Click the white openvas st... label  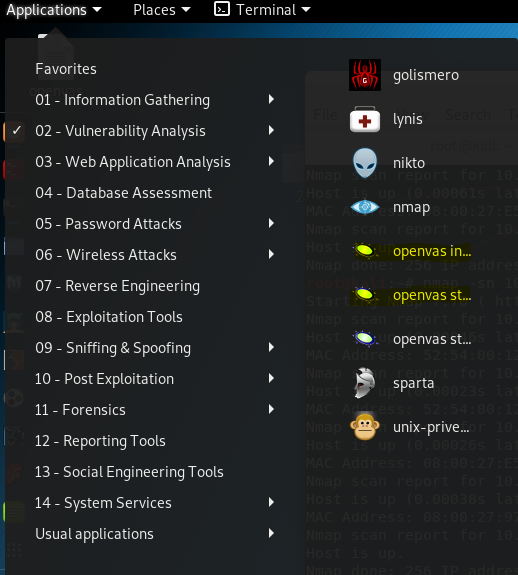[432, 340]
